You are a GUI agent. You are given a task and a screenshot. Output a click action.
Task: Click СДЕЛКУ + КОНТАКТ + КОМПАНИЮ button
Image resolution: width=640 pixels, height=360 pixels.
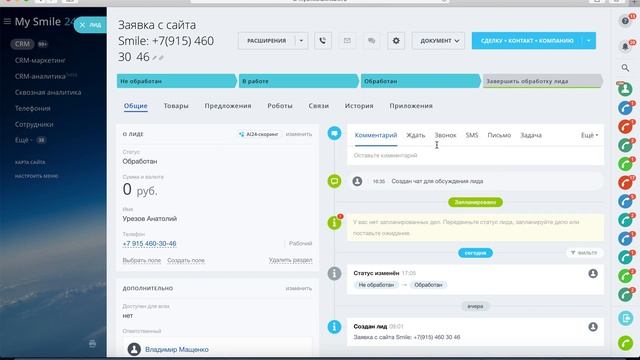527,41
